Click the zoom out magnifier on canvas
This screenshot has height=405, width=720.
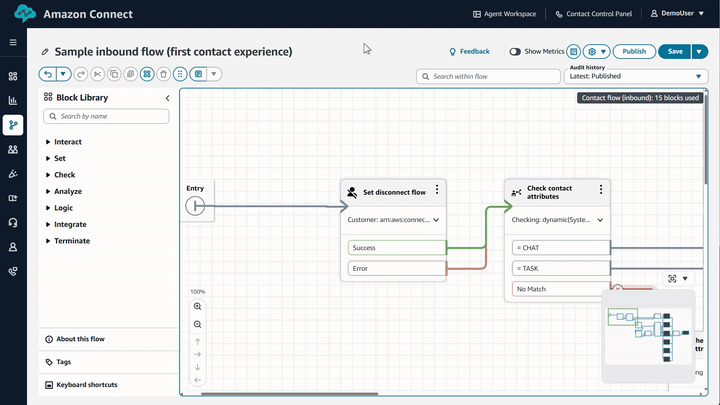[x=197, y=324]
